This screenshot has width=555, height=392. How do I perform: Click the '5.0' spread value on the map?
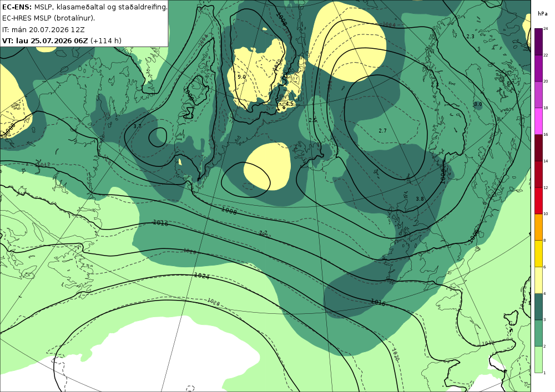[x=241, y=77]
